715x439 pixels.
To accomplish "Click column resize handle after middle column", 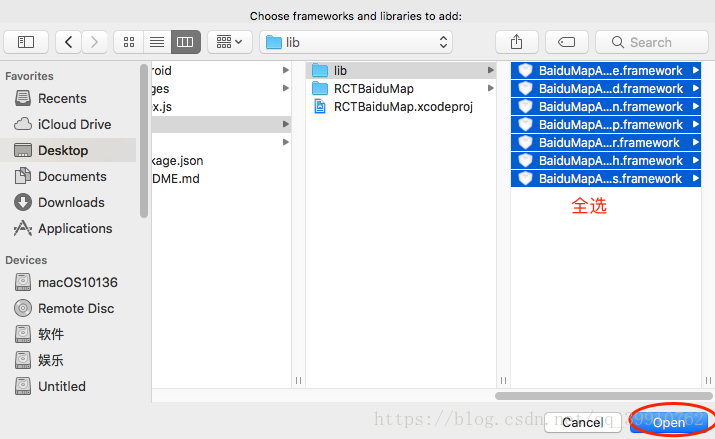I will 503,380.
